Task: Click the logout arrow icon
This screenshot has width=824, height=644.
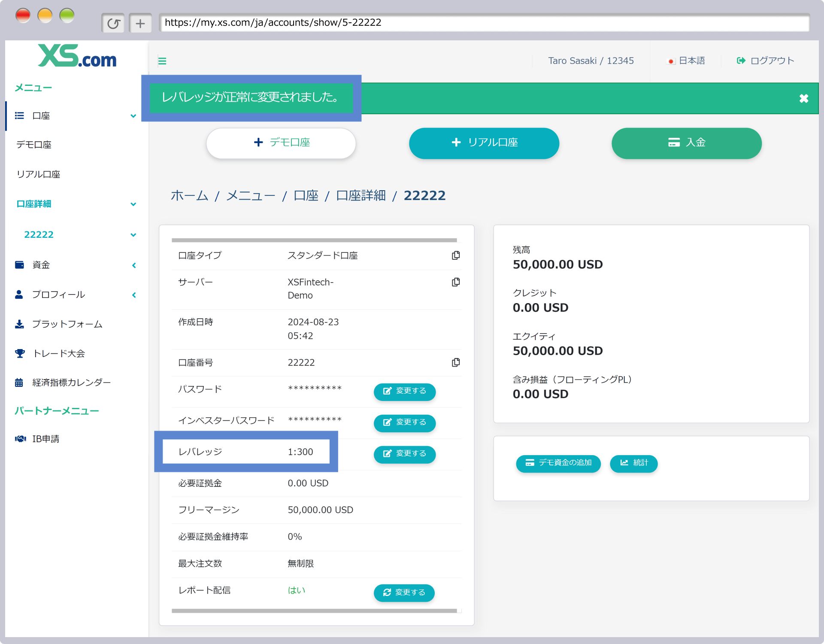Action: (x=741, y=61)
